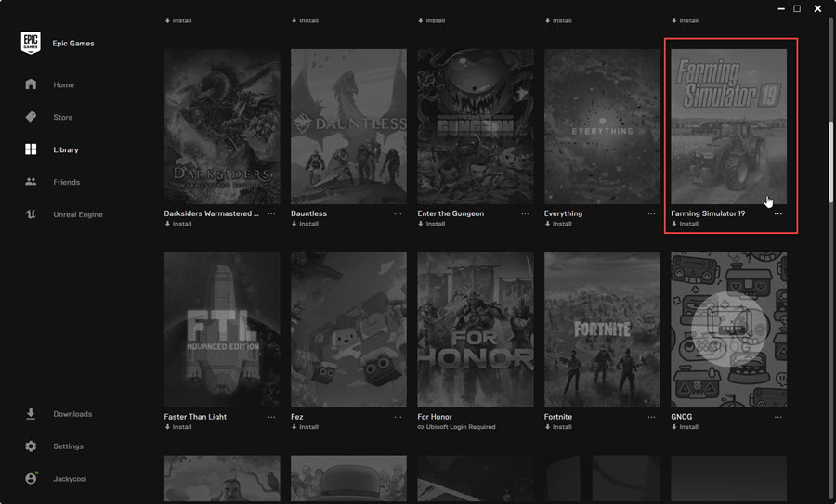Click the For Honor cover art
This screenshot has width=836, height=504.
[x=476, y=330]
